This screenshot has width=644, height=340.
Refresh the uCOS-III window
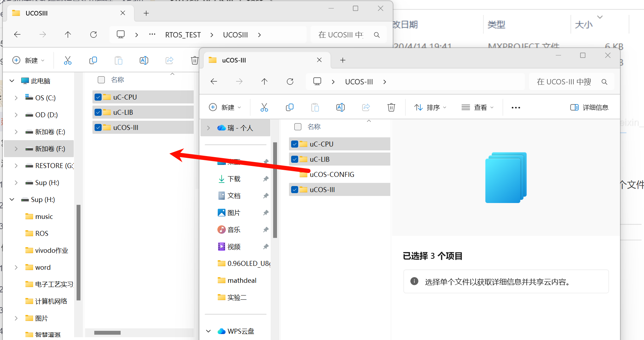point(290,82)
